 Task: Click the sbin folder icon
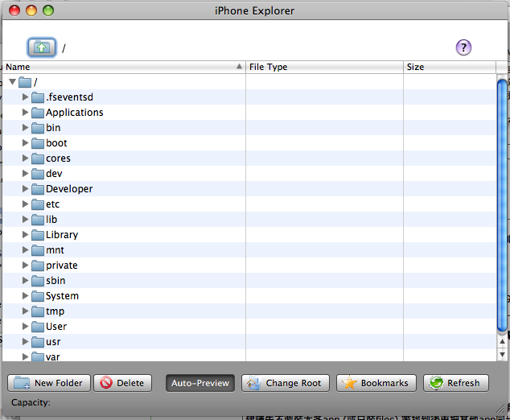tap(38, 281)
